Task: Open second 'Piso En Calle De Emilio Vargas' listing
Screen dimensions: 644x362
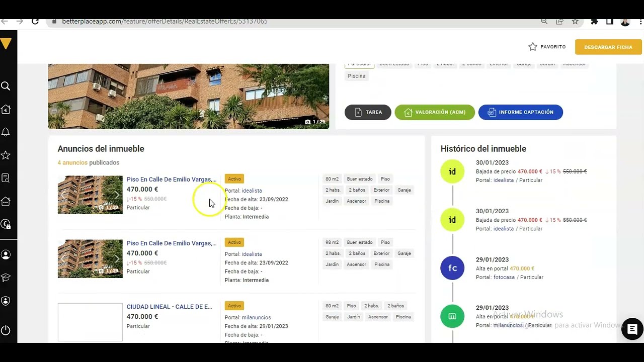Action: [172, 243]
